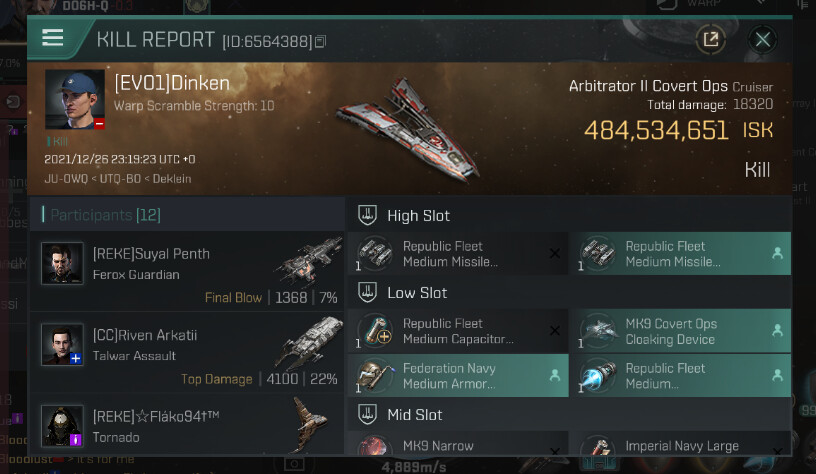The image size is (816, 474).
Task: Click the Tornado ship icon
Action: 308,423
